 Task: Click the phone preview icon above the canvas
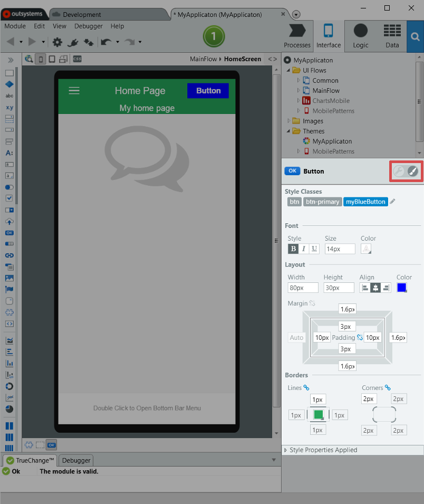40,59
